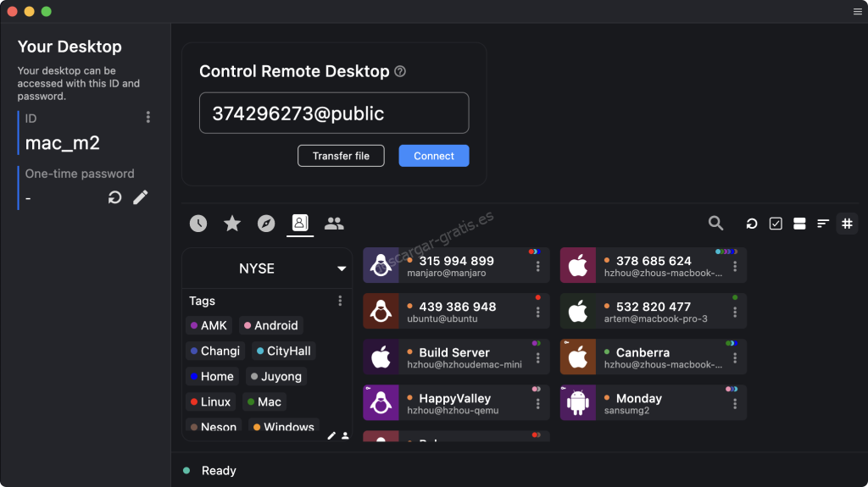Click HappyValley Linux penguin icon tile

point(381,403)
